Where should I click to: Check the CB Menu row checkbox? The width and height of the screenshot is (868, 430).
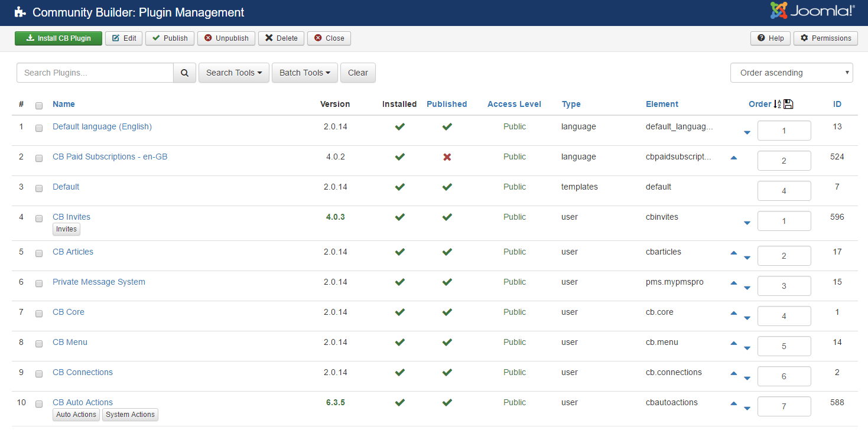pyautogui.click(x=39, y=344)
